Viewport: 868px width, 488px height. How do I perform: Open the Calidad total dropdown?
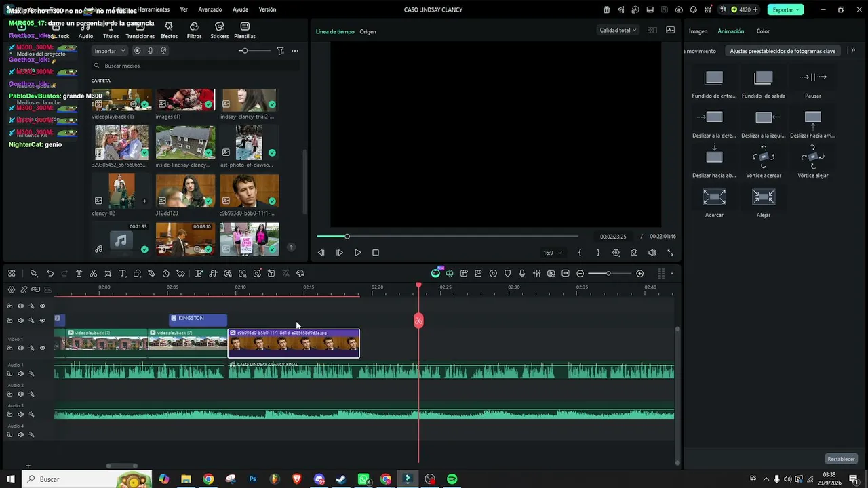click(x=618, y=30)
